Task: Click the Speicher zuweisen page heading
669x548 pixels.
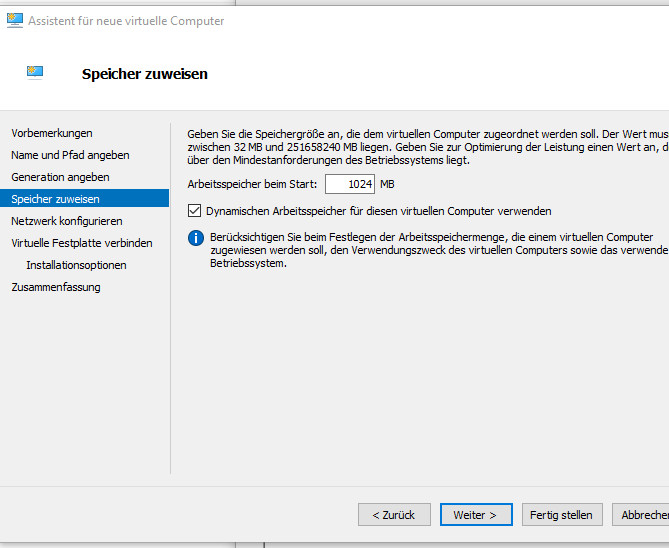Action: (144, 74)
